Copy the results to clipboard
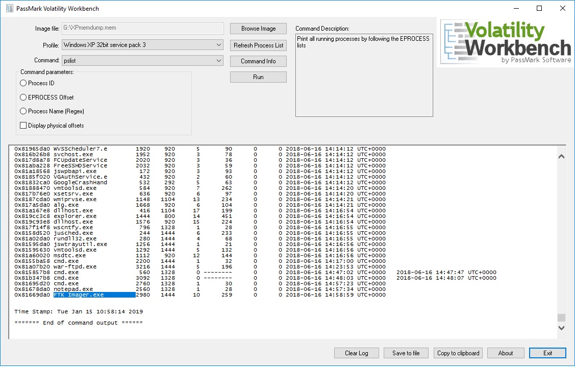The width and height of the screenshot is (575, 392). 458,353
